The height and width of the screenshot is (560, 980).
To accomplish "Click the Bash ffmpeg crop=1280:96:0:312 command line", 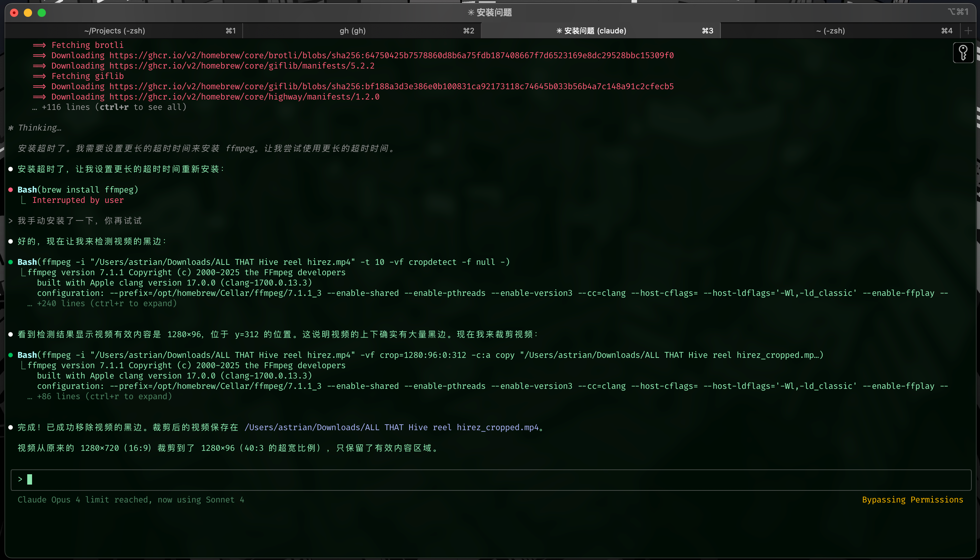I will tap(420, 355).
